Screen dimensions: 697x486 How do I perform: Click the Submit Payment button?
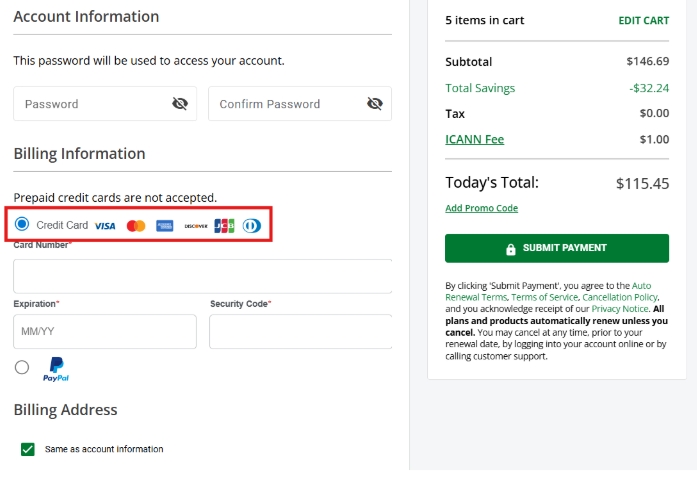click(x=557, y=248)
